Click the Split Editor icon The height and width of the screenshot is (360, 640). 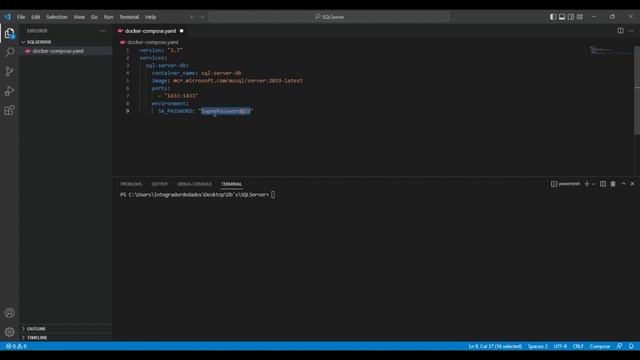620,31
